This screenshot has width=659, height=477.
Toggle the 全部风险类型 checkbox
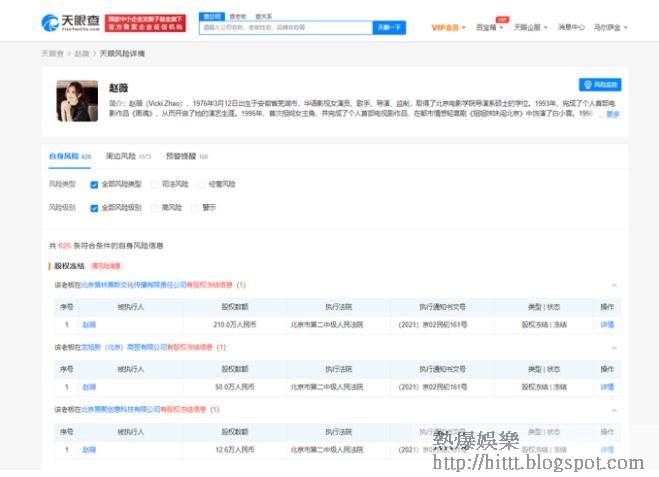pos(94,184)
